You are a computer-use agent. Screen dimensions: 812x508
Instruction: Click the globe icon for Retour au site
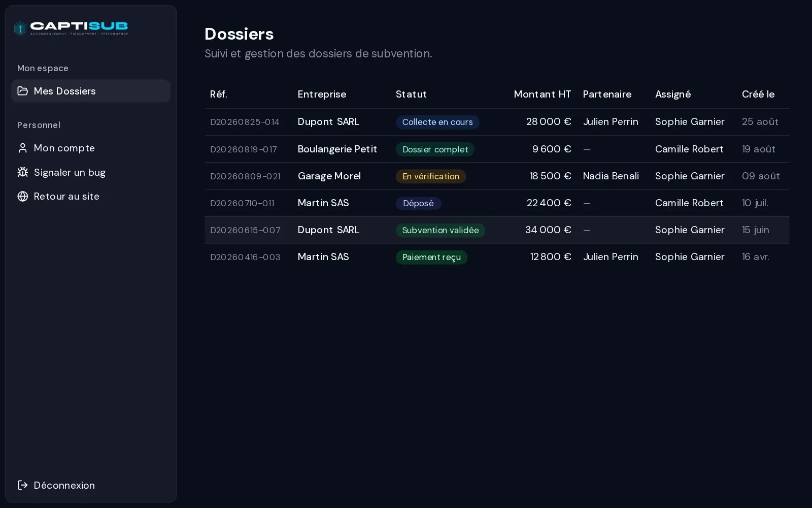[x=22, y=196]
